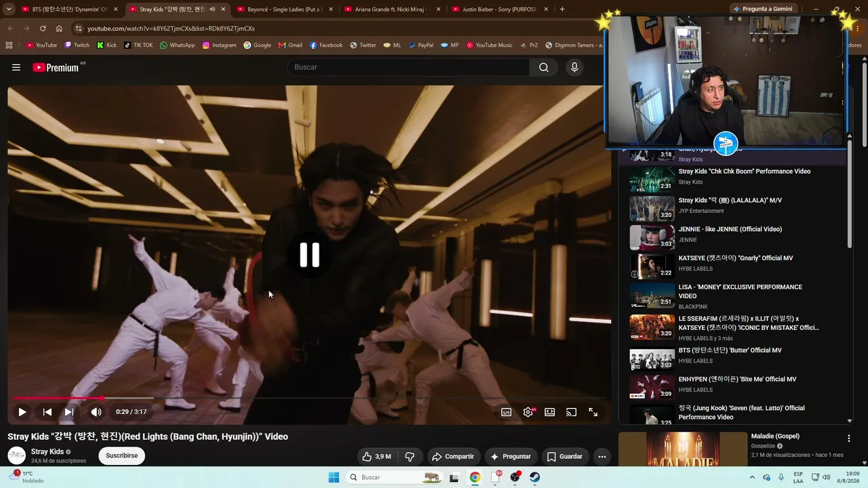This screenshot has width=868, height=488.
Task: Open Steam from the taskbar
Action: pos(535,477)
